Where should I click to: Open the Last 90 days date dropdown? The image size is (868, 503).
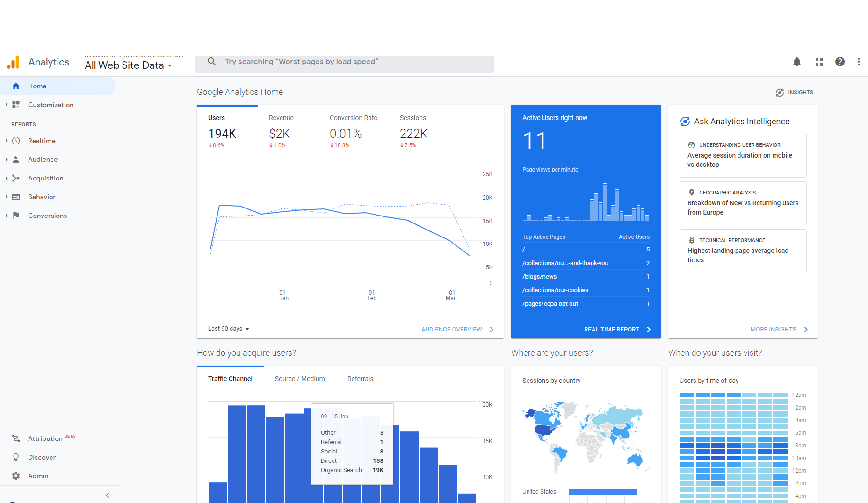(229, 329)
